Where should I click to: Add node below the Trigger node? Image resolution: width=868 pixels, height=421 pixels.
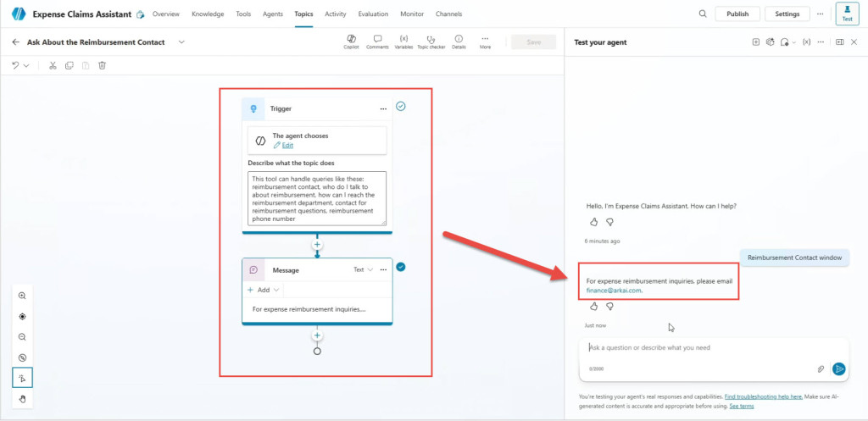(x=317, y=244)
